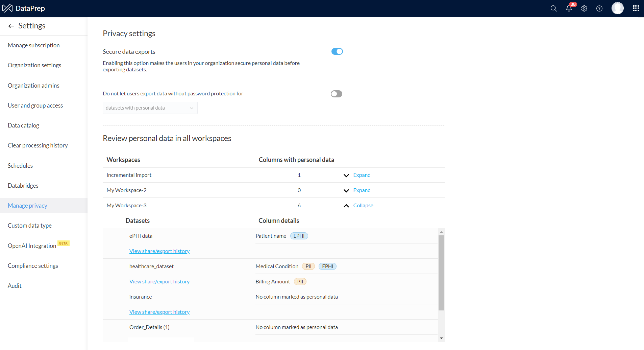Click PII tag on Billing Amount
644x350 pixels.
pyautogui.click(x=300, y=282)
